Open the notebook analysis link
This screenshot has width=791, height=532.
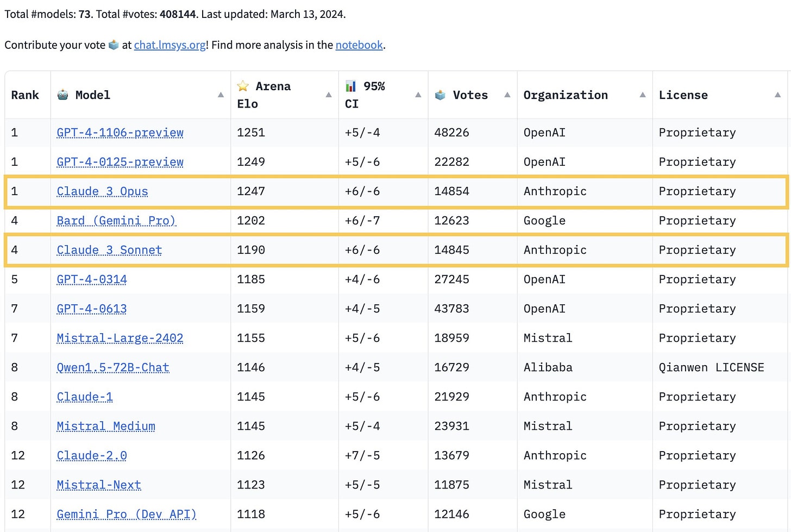(359, 45)
